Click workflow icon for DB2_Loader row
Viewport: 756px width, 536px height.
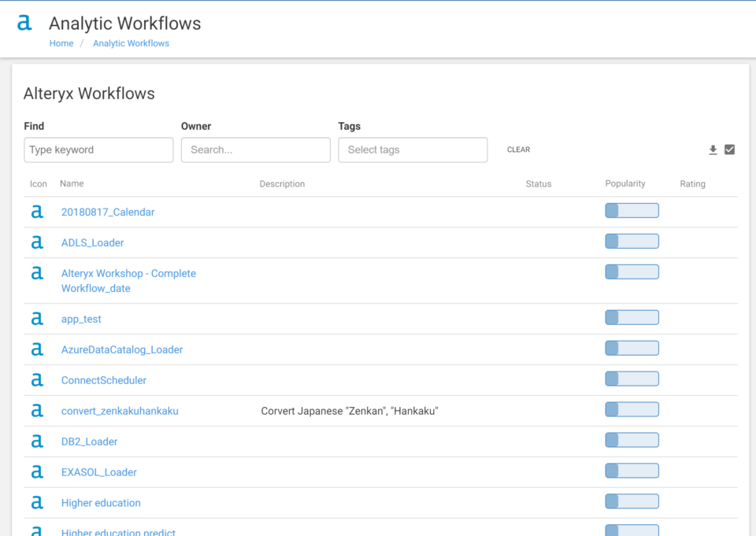coord(37,441)
